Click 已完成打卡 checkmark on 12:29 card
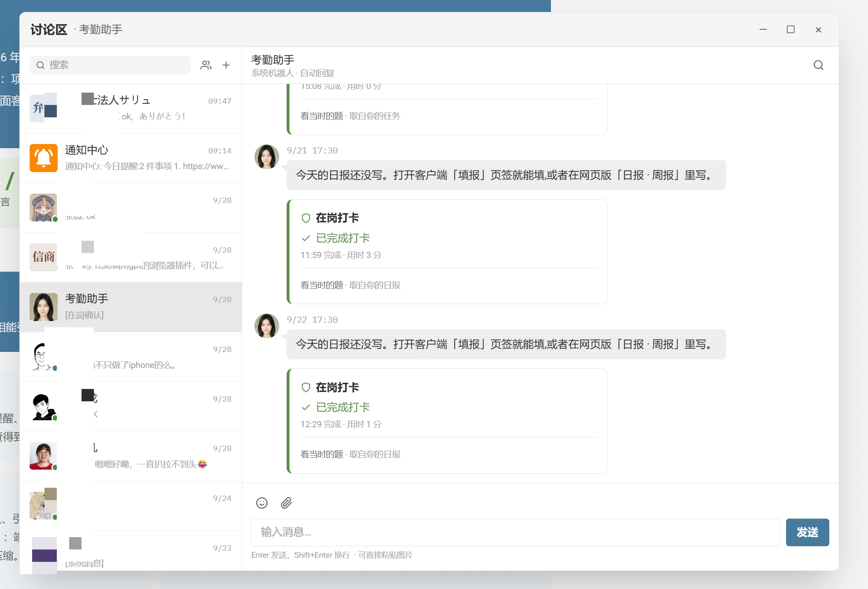Image resolution: width=868 pixels, height=589 pixels. (x=306, y=407)
